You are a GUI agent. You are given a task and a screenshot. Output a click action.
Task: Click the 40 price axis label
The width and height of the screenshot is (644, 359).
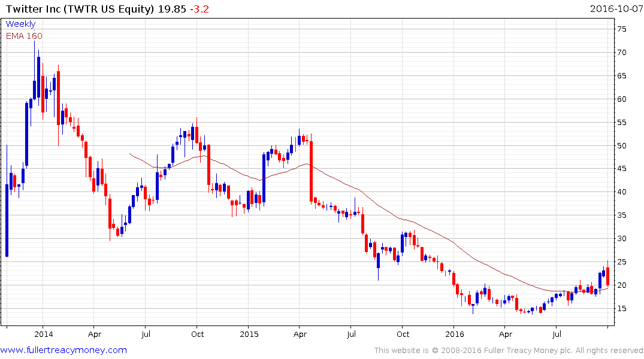pos(621,192)
